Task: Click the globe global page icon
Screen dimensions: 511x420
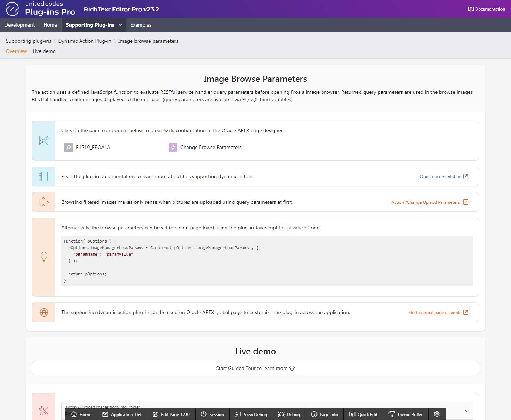Action: (x=44, y=312)
